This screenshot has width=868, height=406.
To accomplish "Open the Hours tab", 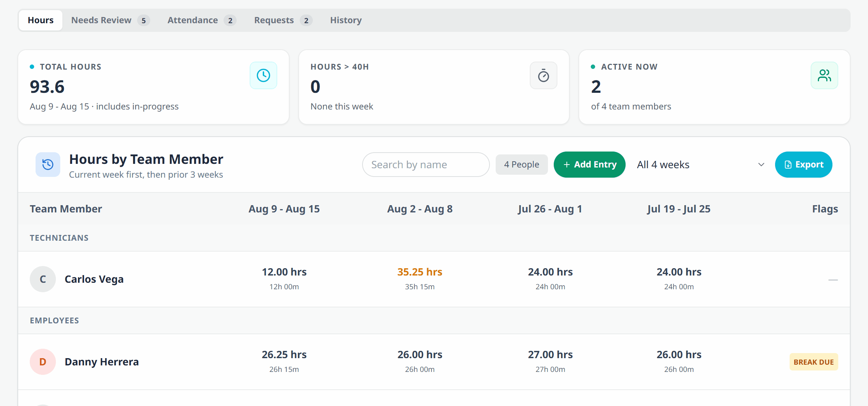I will [x=41, y=20].
